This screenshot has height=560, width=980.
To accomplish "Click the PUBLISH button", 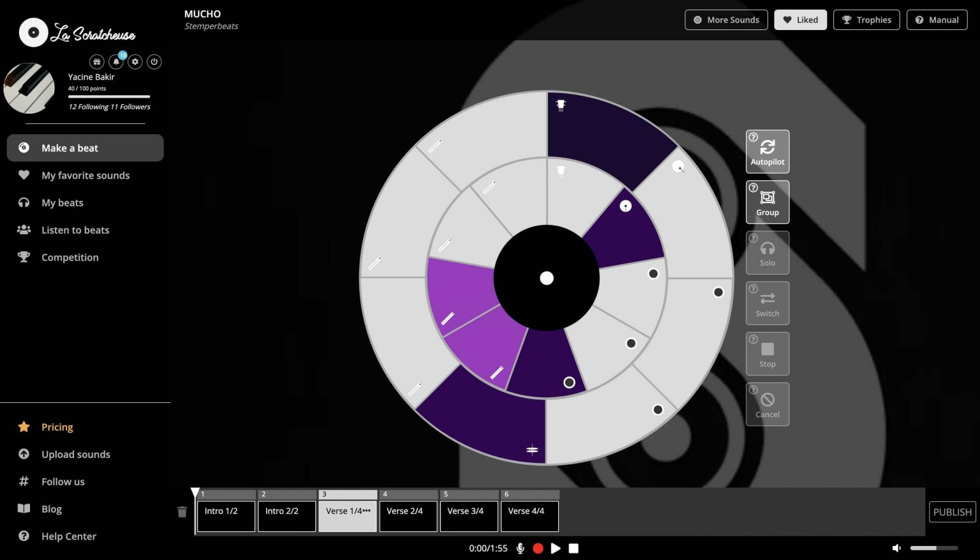I will (x=951, y=511).
